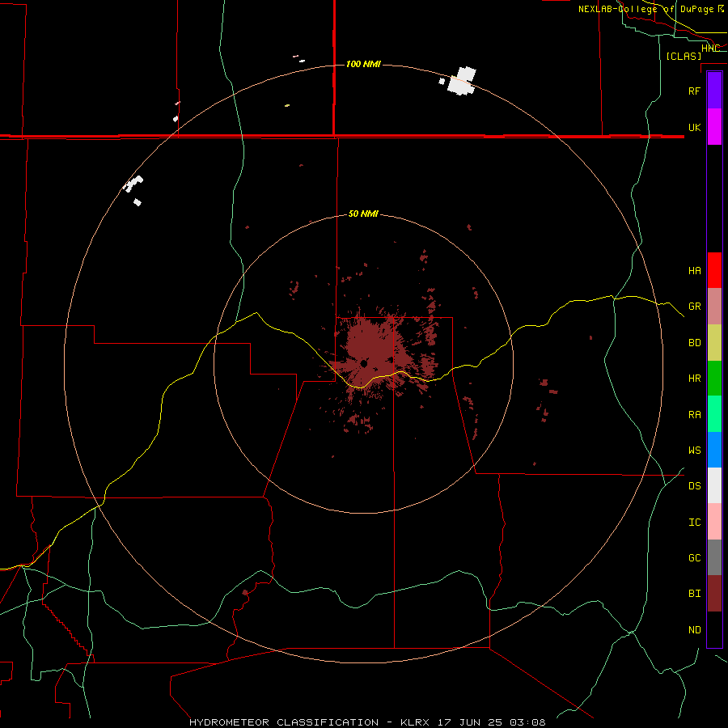Select the red HA legend swatch
The width and height of the screenshot is (728, 728).
714,270
